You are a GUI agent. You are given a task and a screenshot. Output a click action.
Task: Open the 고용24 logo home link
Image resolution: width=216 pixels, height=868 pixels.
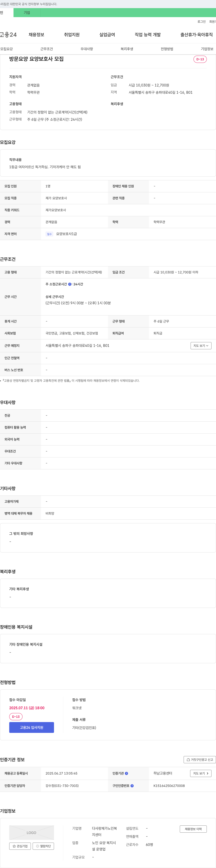point(8,35)
